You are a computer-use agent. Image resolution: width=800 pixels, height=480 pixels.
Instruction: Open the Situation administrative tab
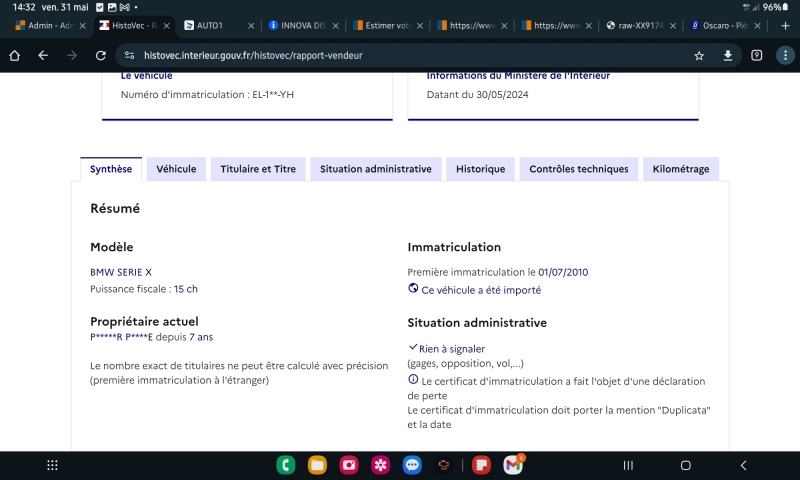[376, 169]
